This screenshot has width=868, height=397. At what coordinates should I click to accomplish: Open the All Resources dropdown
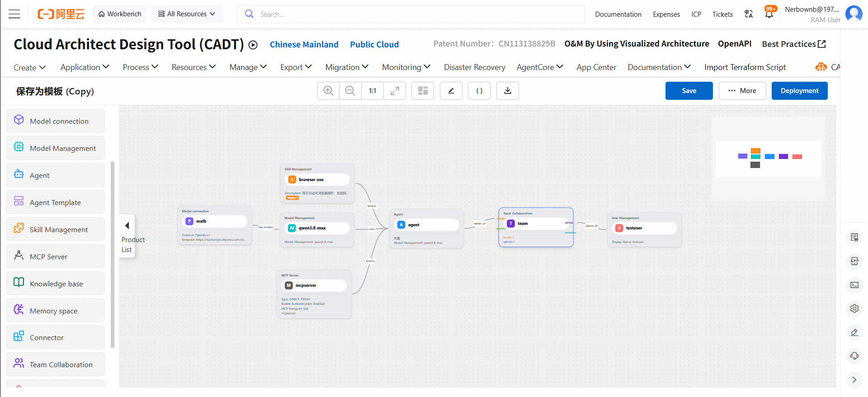click(187, 14)
